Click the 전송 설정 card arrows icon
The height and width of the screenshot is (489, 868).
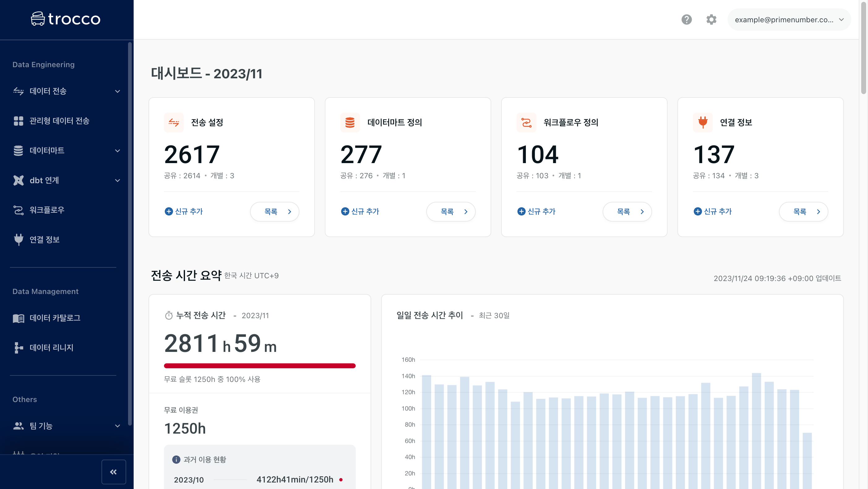(x=174, y=123)
